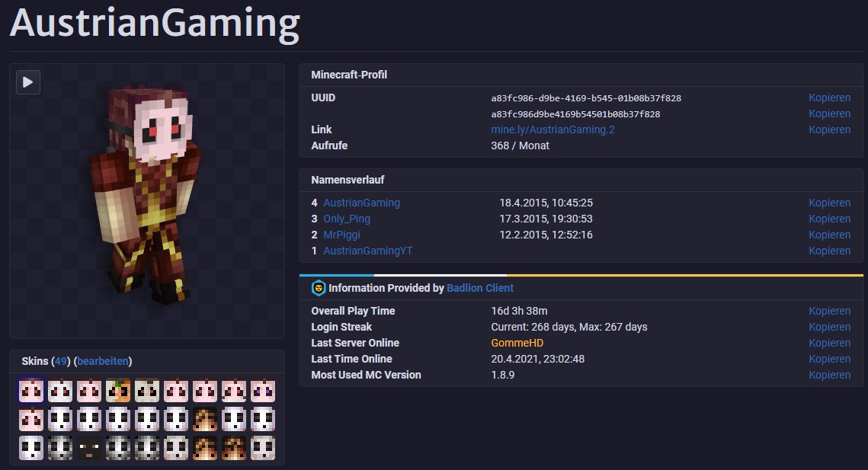The image size is (868, 470).
Task: Copy the Login Streak value
Action: pyautogui.click(x=829, y=328)
